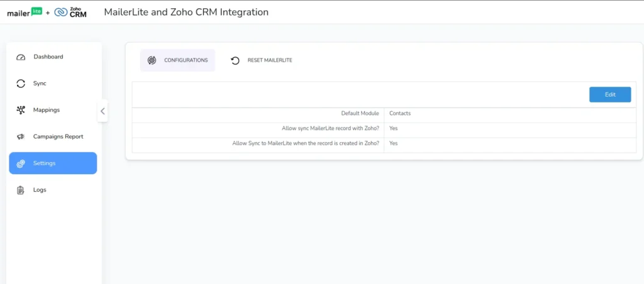Collapse the sidebar with the chevron arrow

coord(103,111)
